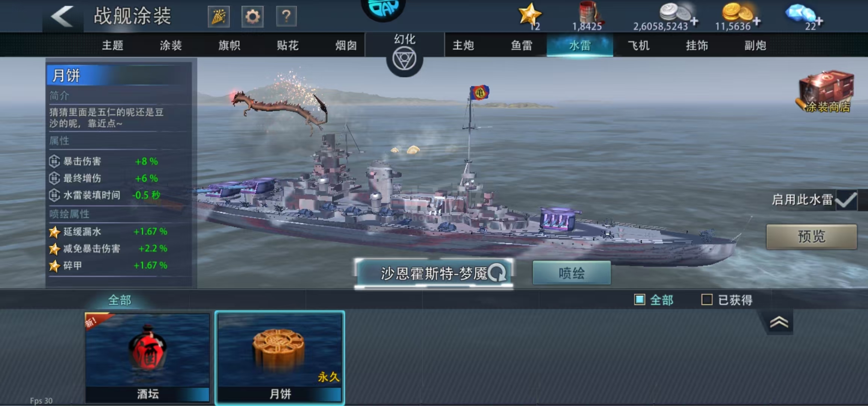Open the 幻化 transmog emblem
This screenshot has width=868, height=406.
tap(404, 59)
